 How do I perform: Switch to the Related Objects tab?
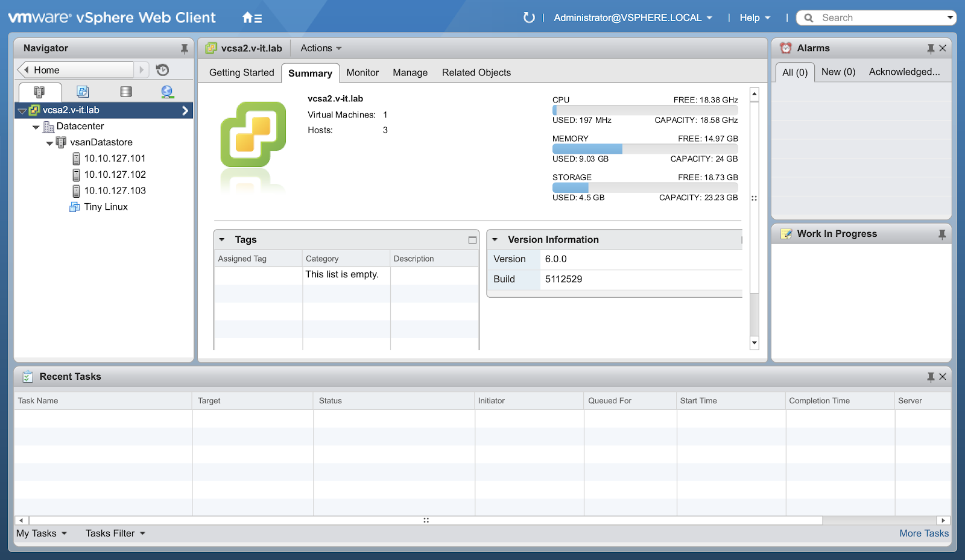point(476,73)
